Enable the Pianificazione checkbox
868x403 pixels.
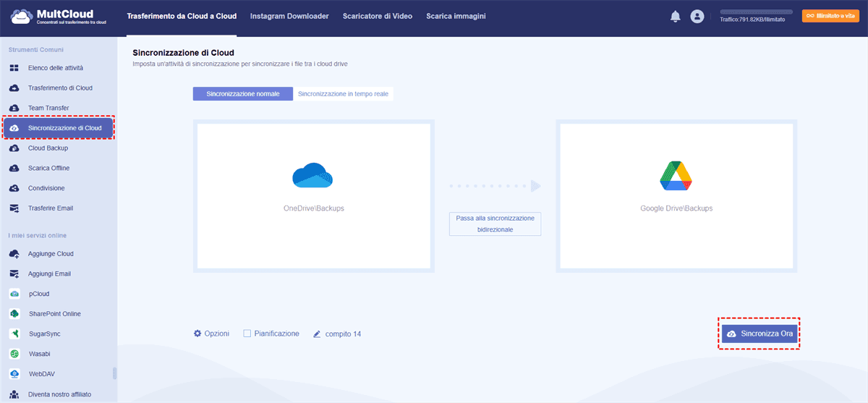point(247,334)
